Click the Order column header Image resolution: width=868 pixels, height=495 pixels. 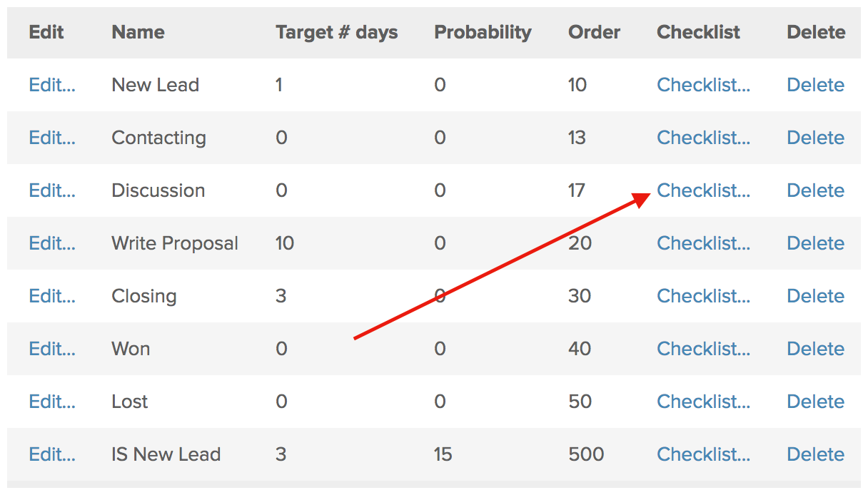tap(594, 32)
